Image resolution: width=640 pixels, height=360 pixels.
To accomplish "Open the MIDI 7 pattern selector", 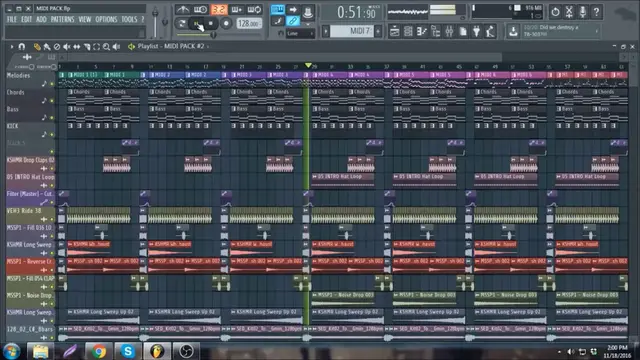I will [352, 31].
